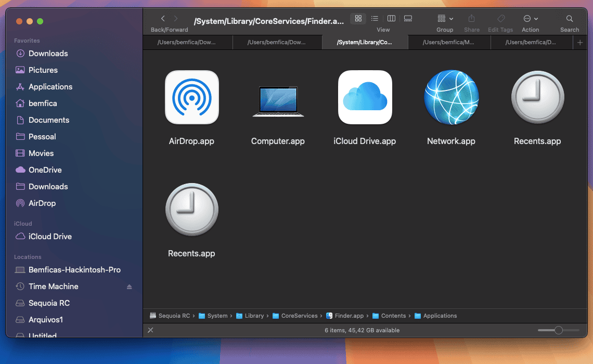Open Network.app
Viewport: 593px width, 364px height.
[x=450, y=97]
